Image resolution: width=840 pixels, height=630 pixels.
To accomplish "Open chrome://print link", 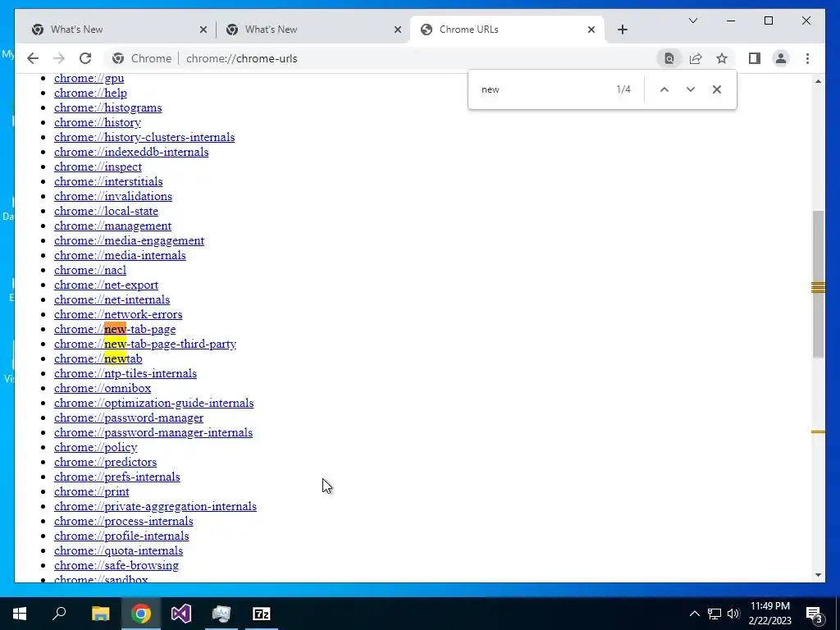I will pos(92,492).
